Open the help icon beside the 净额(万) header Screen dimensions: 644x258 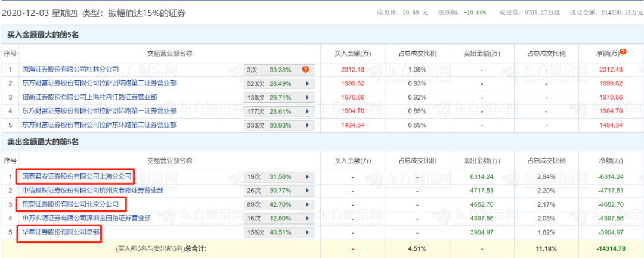pos(623,52)
